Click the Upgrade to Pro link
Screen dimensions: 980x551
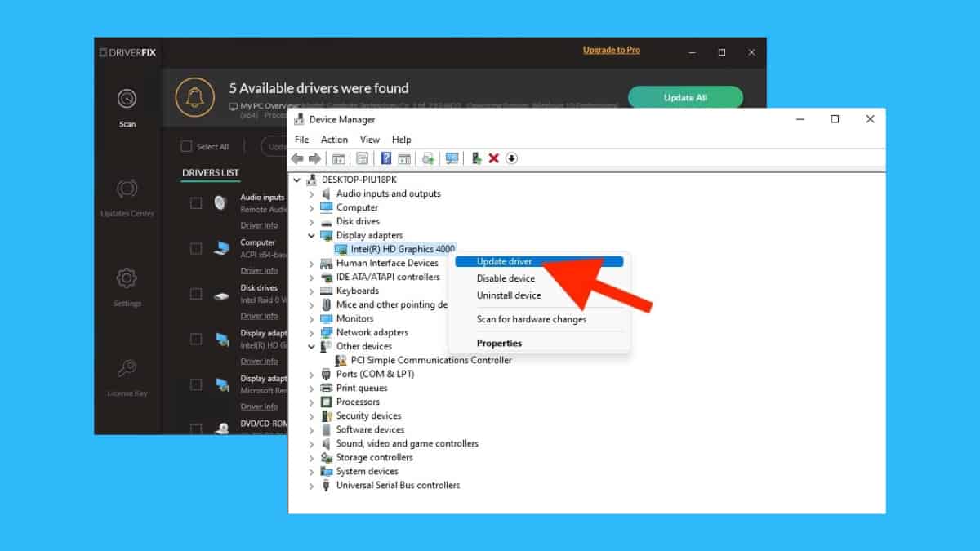click(611, 51)
